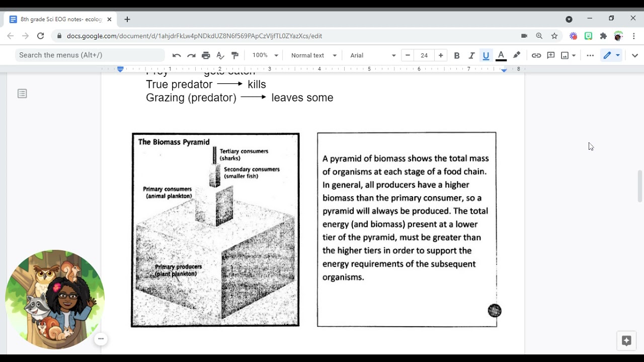Viewport: 644px width, 362px height.
Task: Toggle Italic formatting
Action: [471, 55]
